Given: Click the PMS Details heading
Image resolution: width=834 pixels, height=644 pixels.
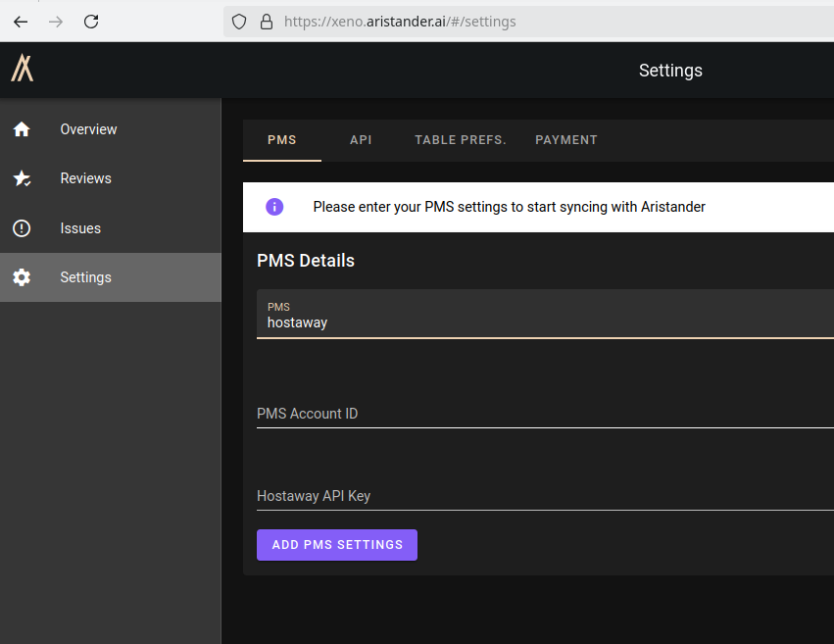Looking at the screenshot, I should coord(306,261).
